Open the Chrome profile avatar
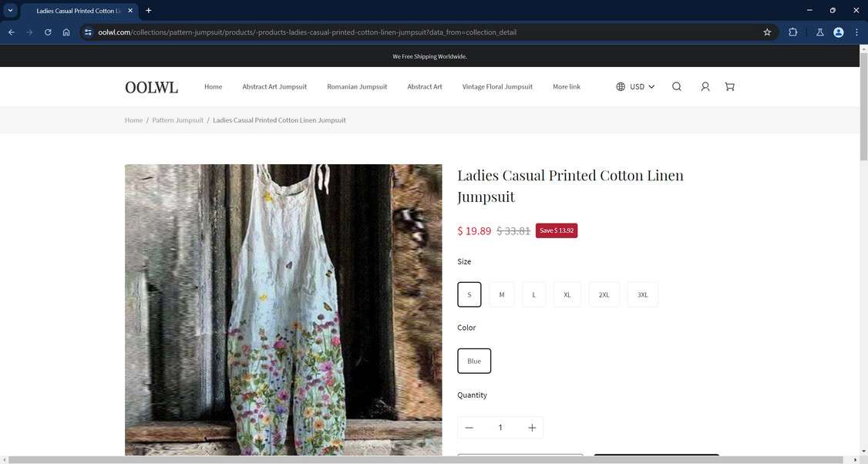The width and height of the screenshot is (868, 464). (838, 32)
